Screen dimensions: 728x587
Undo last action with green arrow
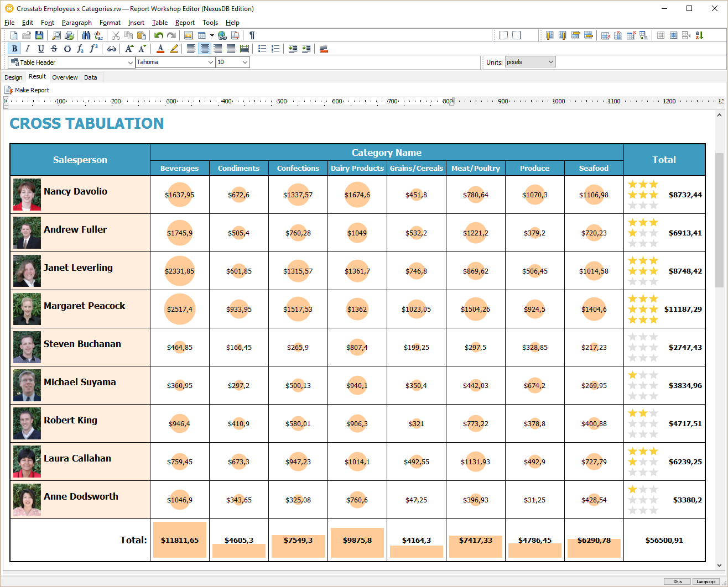pyautogui.click(x=159, y=35)
